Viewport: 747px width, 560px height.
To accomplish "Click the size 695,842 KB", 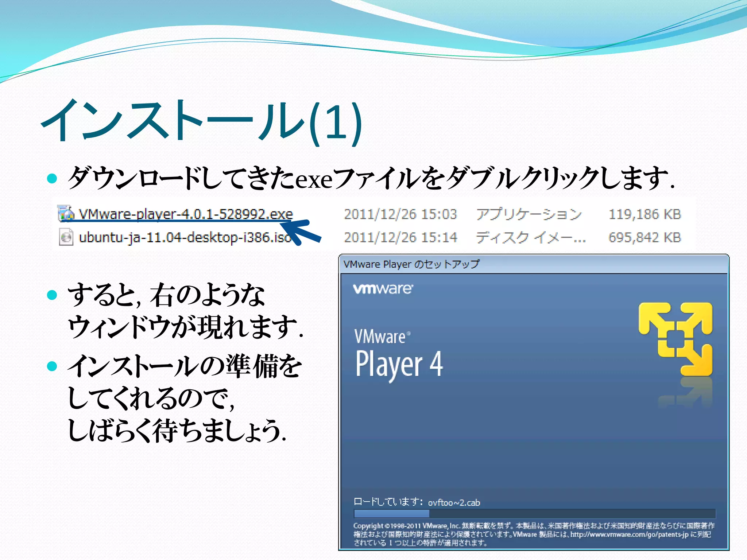I will [x=645, y=237].
